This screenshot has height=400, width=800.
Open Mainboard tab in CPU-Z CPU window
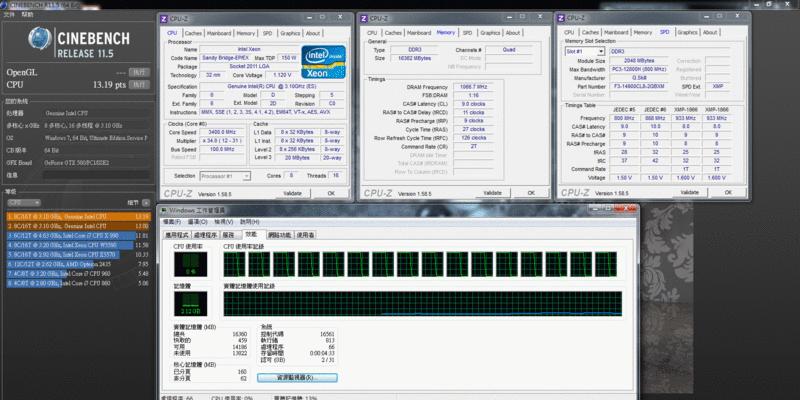coord(219,33)
